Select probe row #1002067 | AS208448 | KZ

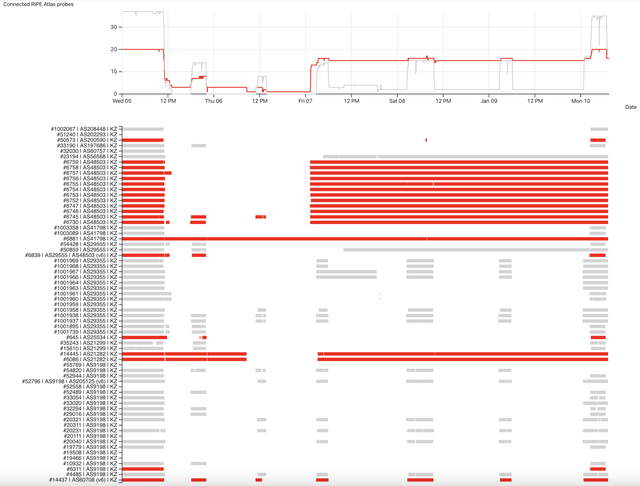tap(84, 129)
